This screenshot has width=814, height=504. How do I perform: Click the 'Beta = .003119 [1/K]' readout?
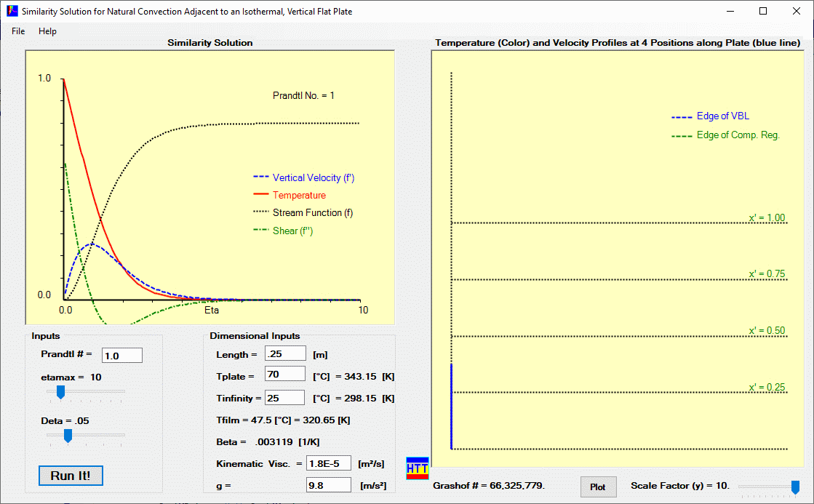(x=268, y=441)
